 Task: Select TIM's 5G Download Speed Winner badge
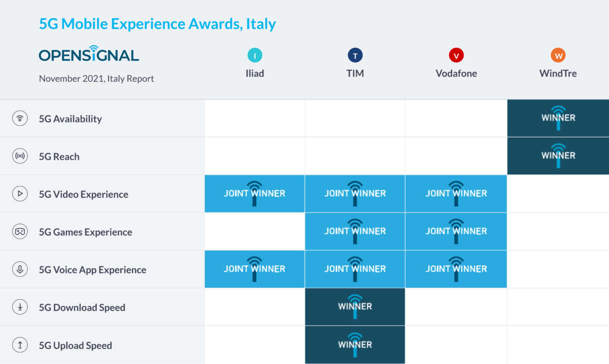click(355, 307)
